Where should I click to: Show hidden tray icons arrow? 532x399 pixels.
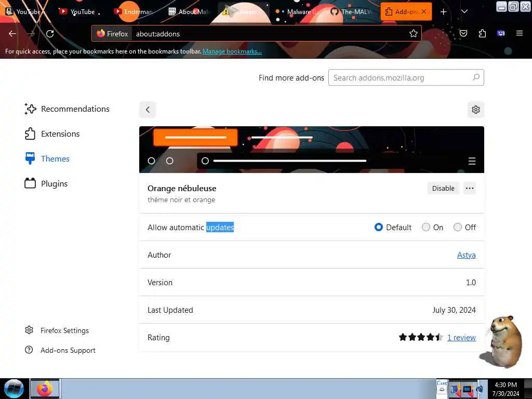pyautogui.click(x=442, y=389)
